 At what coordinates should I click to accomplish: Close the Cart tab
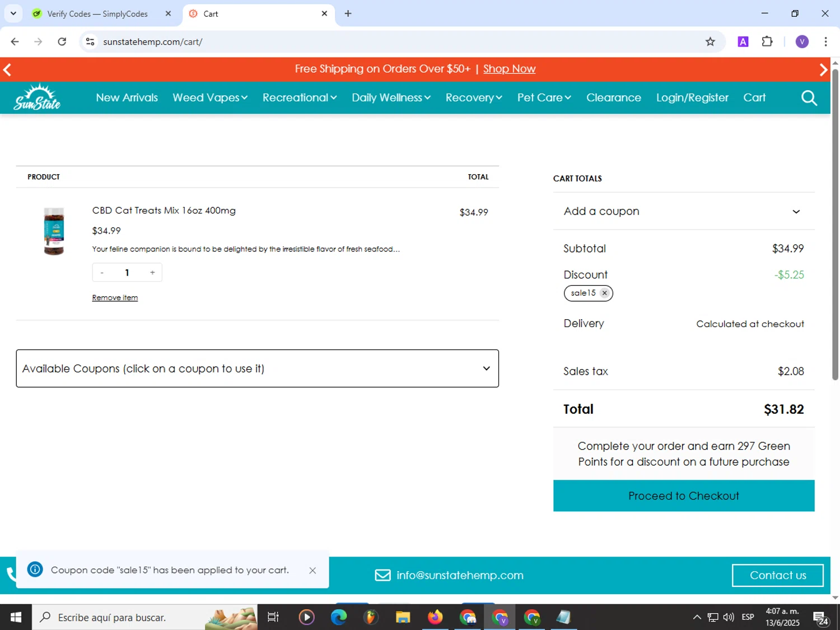pos(324,13)
